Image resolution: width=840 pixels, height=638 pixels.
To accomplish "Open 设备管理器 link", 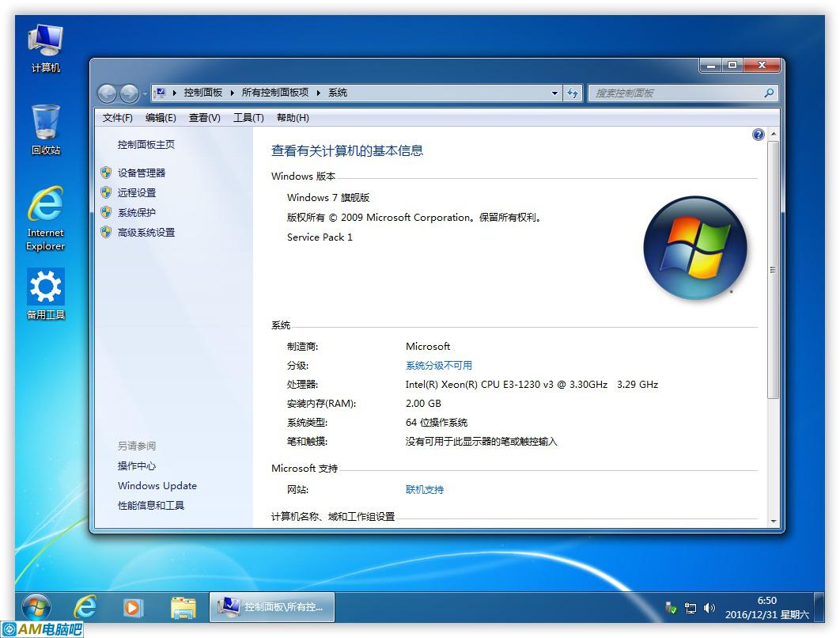I will coord(142,173).
